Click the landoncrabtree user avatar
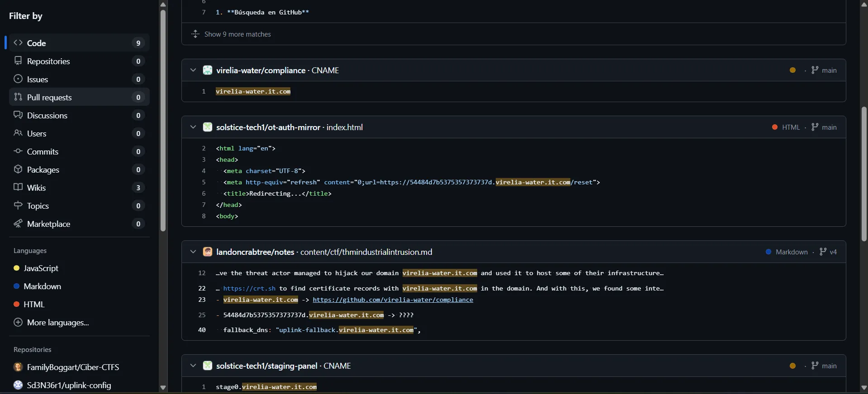The image size is (868, 394). coord(208,252)
